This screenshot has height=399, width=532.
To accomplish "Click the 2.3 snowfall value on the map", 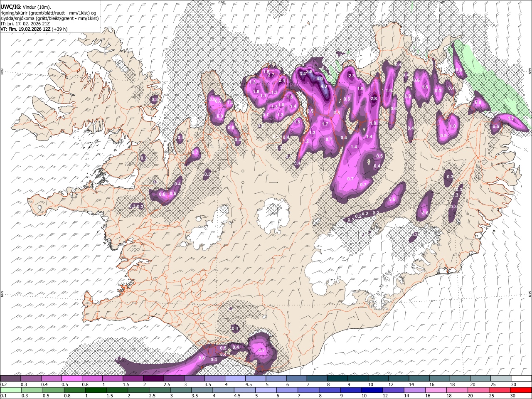I will (352, 76).
